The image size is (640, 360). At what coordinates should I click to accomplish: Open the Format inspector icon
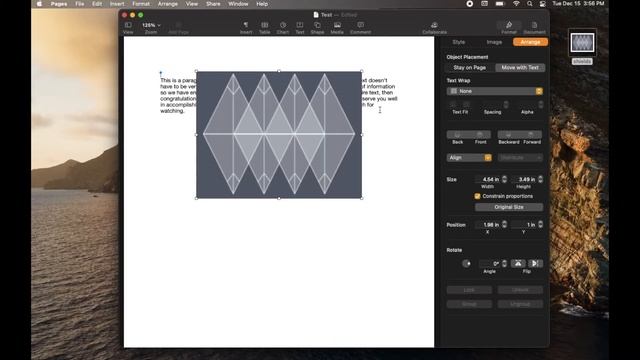point(509,25)
